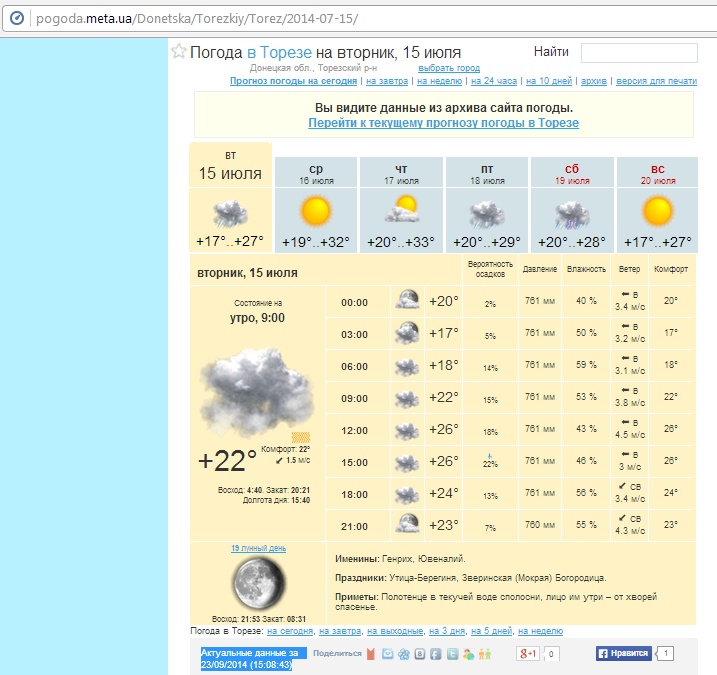Screen dimensions: 717x675
Task: Click the cloud icon in 18:00 row
Action: coord(407,495)
